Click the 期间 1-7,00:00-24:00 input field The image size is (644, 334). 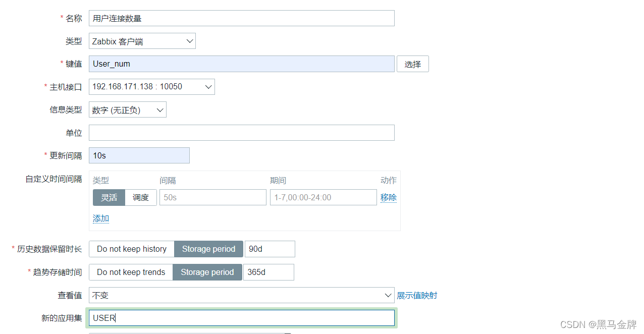pos(323,197)
